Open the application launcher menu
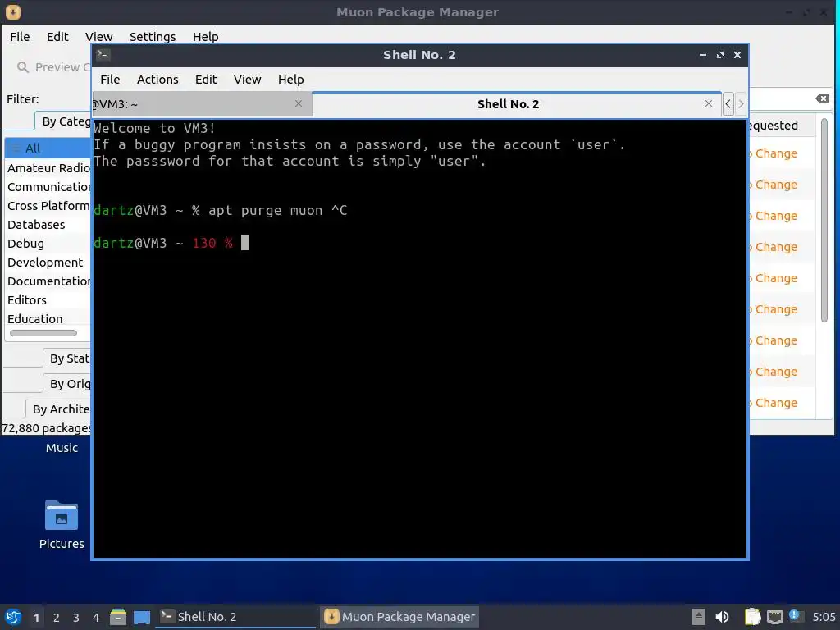 [x=13, y=617]
